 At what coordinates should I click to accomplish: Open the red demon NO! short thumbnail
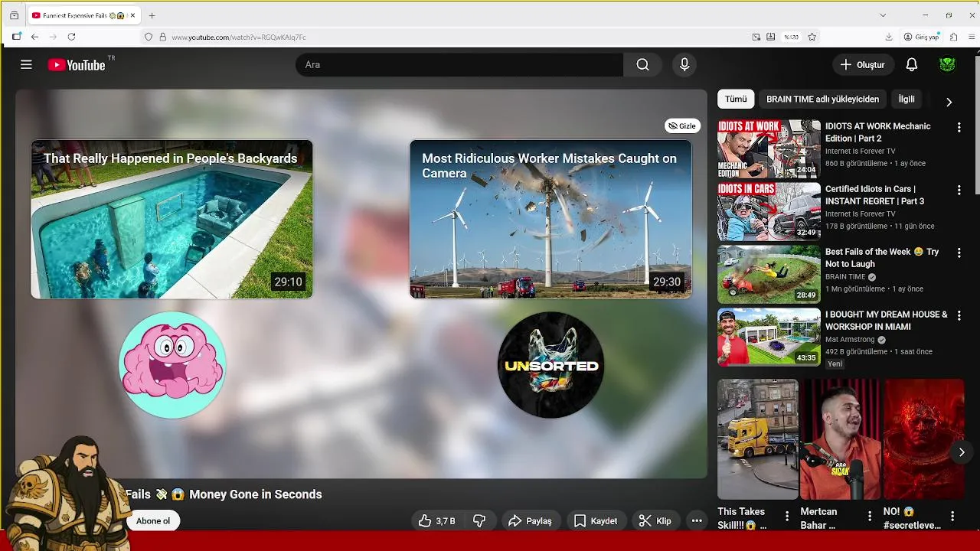[x=924, y=439]
